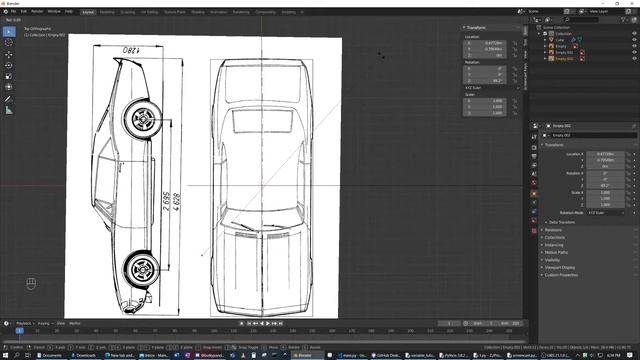
Task: Open the Playback menu in the timeline
Action: pyautogui.click(x=25, y=323)
